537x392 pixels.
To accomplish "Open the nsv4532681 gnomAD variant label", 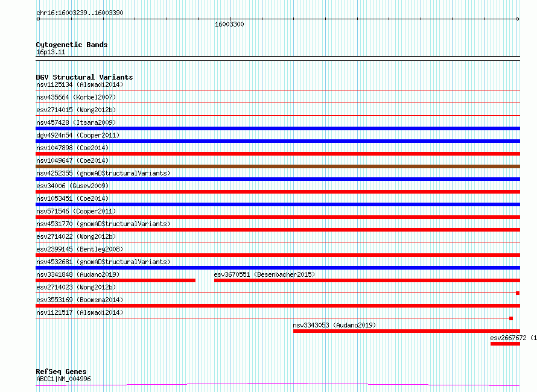I will pos(103,262).
